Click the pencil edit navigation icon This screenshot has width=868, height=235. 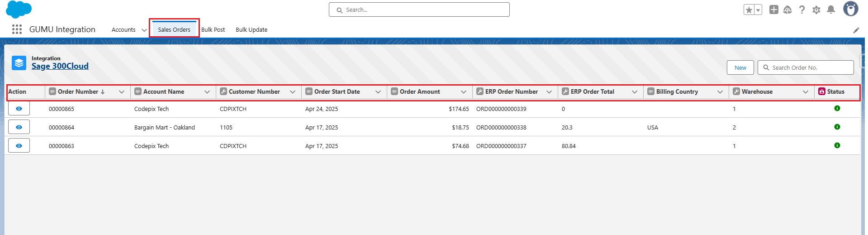click(856, 30)
